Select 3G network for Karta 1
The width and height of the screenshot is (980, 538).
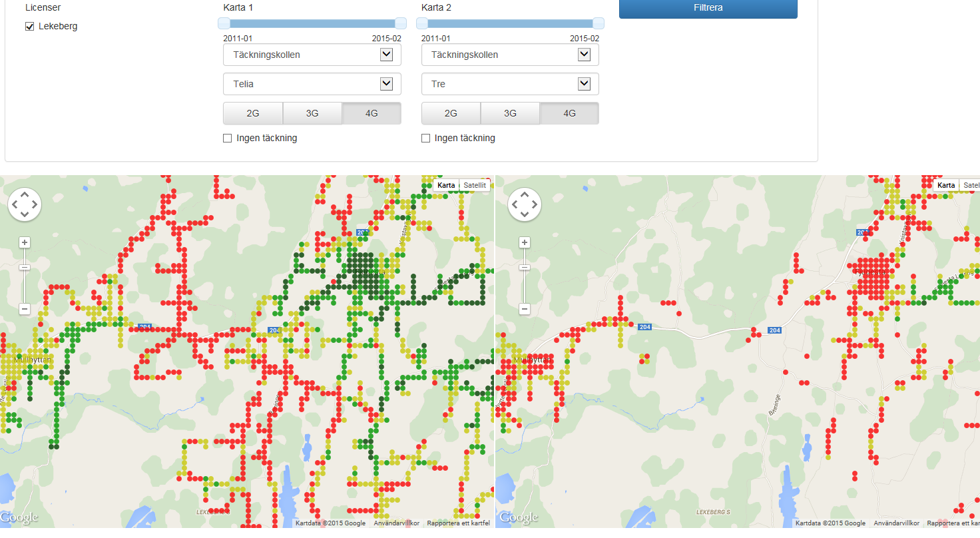[x=312, y=113]
